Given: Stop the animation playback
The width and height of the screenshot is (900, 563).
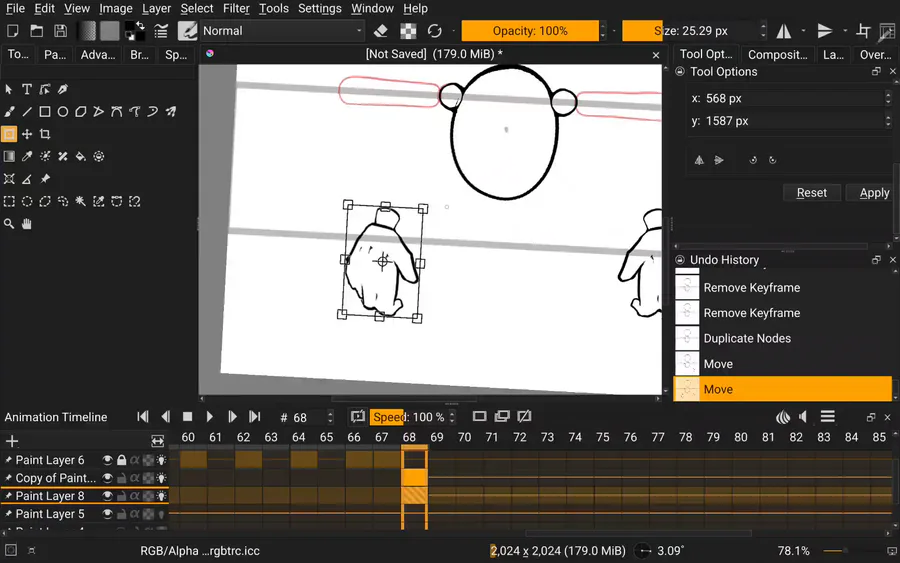Looking at the screenshot, I should (187, 417).
